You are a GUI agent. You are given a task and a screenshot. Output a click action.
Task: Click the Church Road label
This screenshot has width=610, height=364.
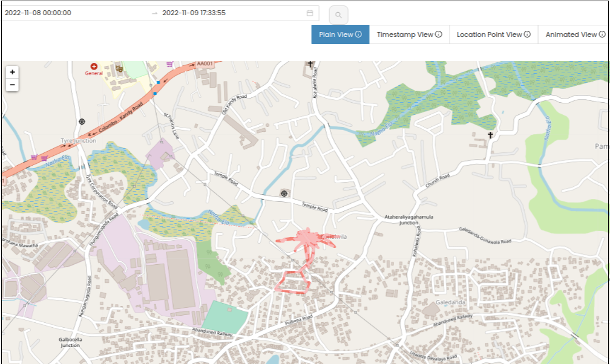(x=438, y=181)
